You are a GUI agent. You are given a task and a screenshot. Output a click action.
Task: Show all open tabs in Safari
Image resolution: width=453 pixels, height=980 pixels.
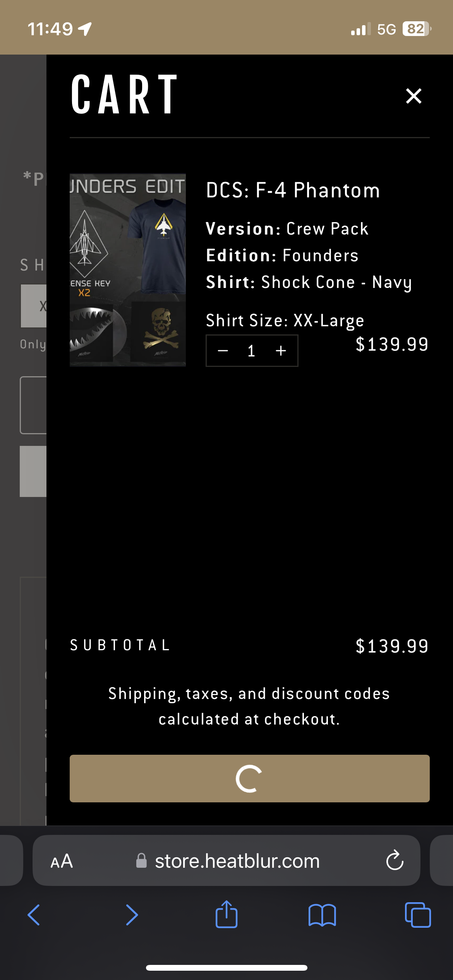pos(418,915)
